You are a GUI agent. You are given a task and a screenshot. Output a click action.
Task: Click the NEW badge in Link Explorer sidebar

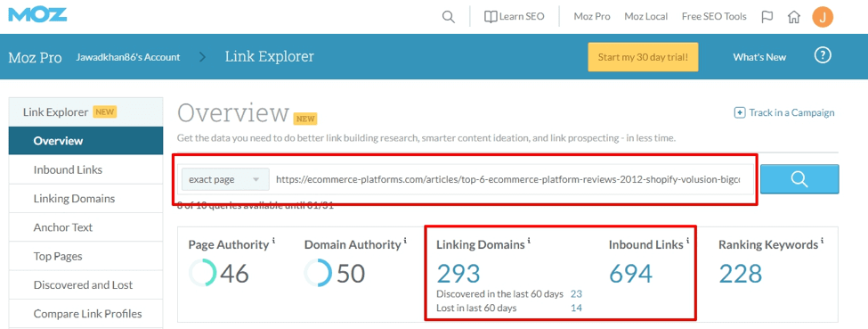[x=104, y=112]
